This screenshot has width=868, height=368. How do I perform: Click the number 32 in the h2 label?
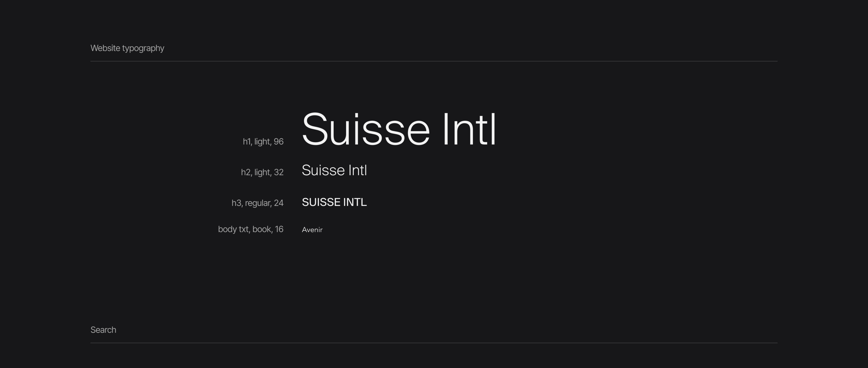(x=278, y=172)
